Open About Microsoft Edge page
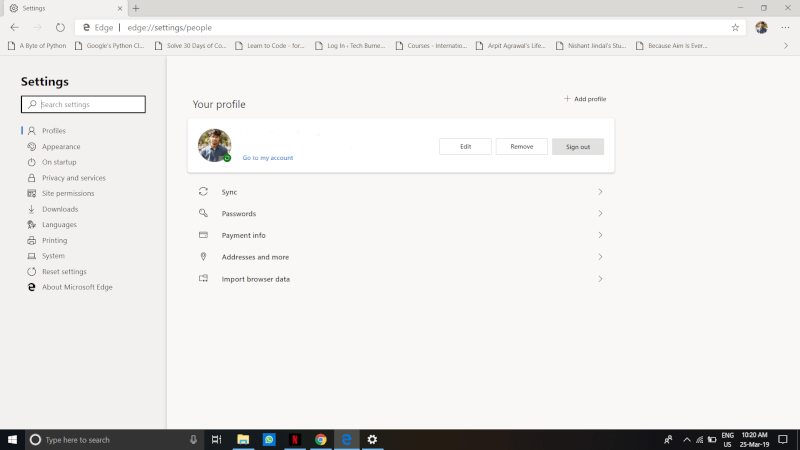 (77, 287)
